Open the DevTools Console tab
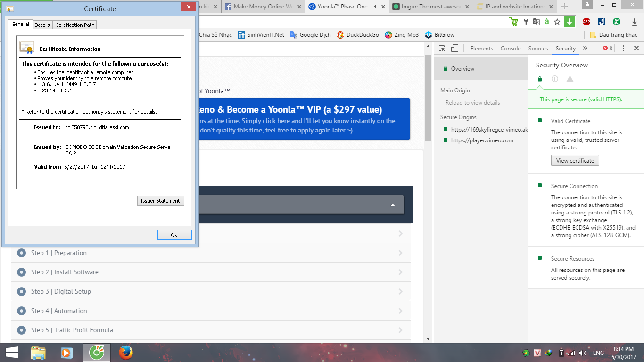Screen dimensions: 644x362 click(511, 49)
